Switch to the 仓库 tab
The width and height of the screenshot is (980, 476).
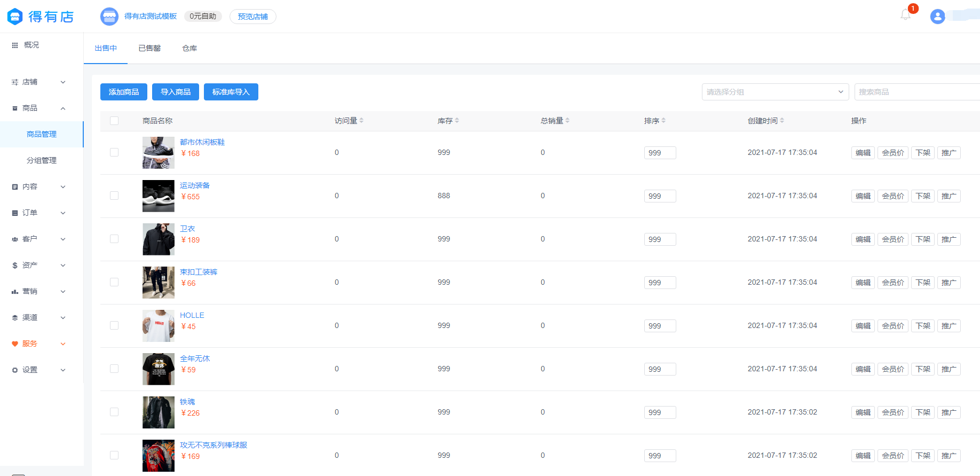189,48
